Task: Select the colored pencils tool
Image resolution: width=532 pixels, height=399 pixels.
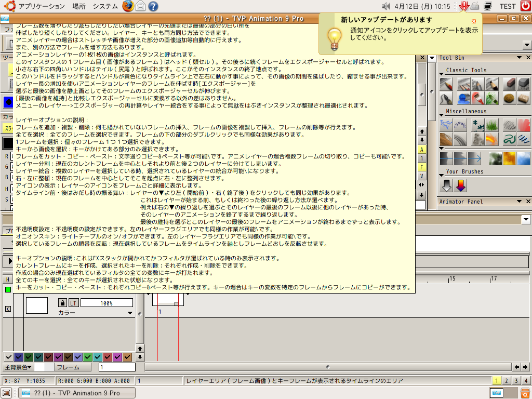Action: pos(463,84)
